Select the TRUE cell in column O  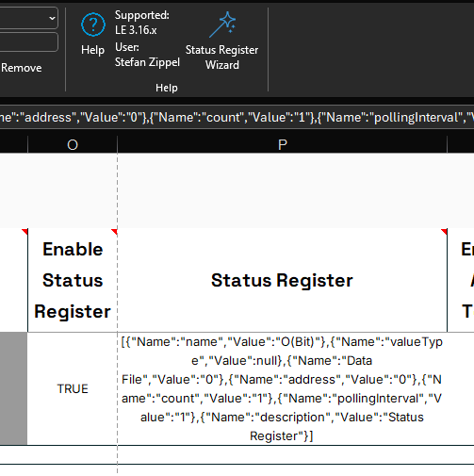tap(73, 388)
